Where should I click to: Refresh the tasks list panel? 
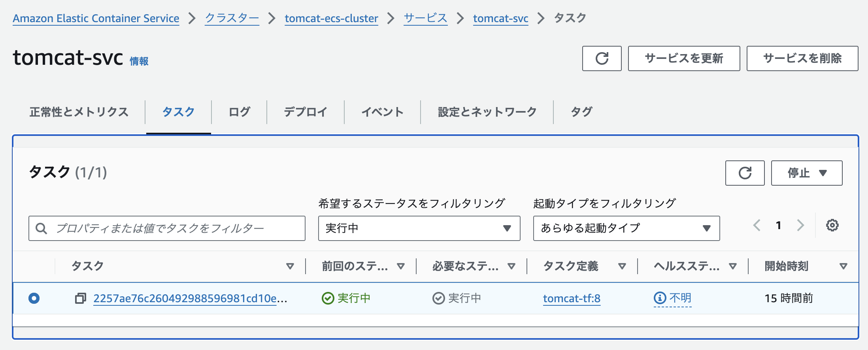tap(745, 173)
